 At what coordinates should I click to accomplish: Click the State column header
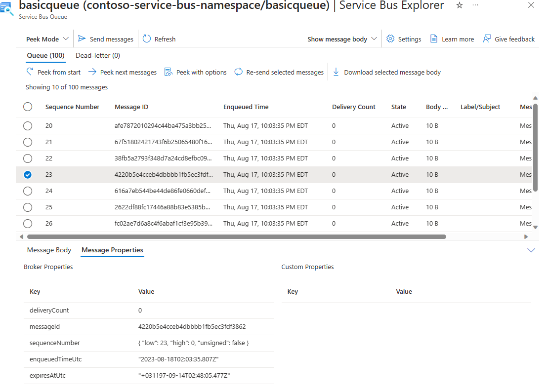pyautogui.click(x=399, y=107)
